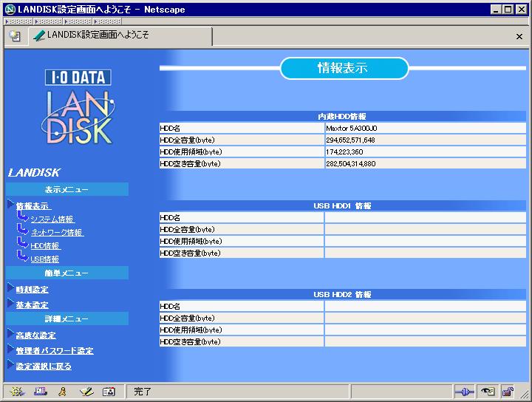This screenshot has height=402, width=532.
Task: Expand the second collapsed toolbar grippy
Action: 48,21
